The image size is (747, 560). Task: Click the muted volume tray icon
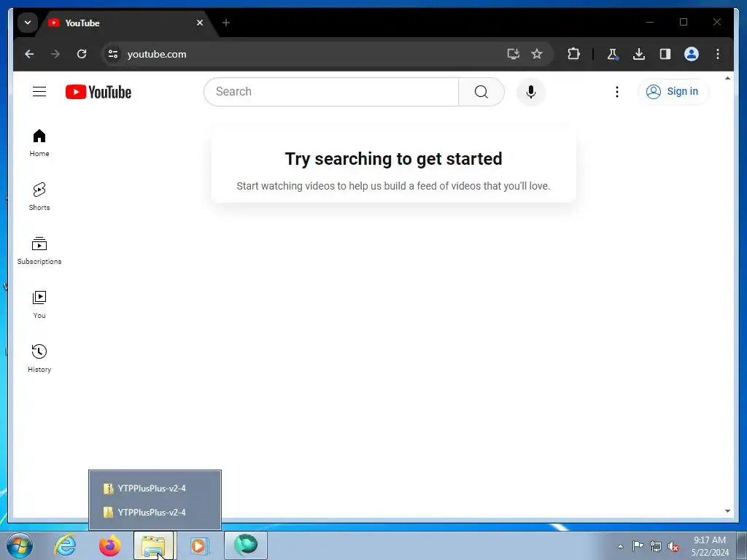coord(673,546)
